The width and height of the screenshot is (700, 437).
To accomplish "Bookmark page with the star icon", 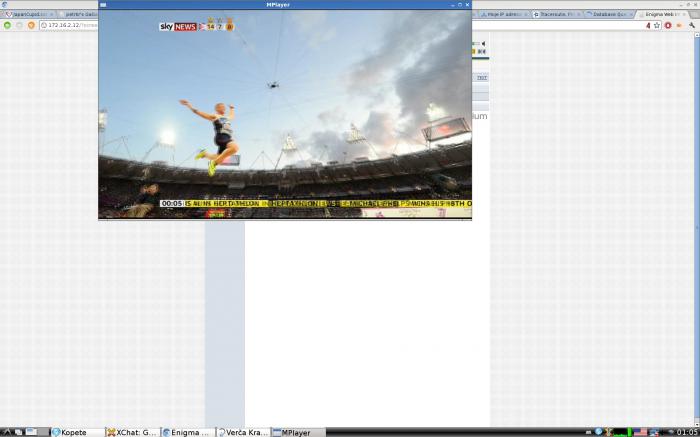I will (657, 25).
